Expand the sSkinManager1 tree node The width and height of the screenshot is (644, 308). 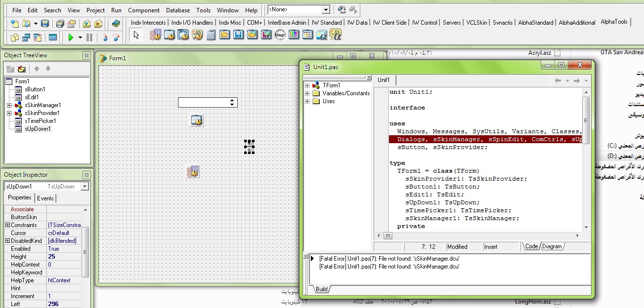(x=9, y=105)
